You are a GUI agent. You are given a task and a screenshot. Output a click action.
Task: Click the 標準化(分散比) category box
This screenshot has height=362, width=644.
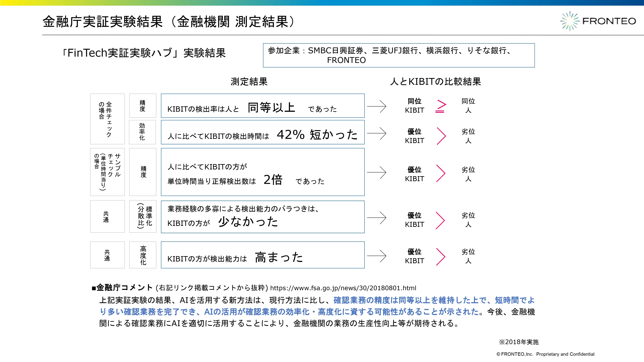click(x=143, y=216)
